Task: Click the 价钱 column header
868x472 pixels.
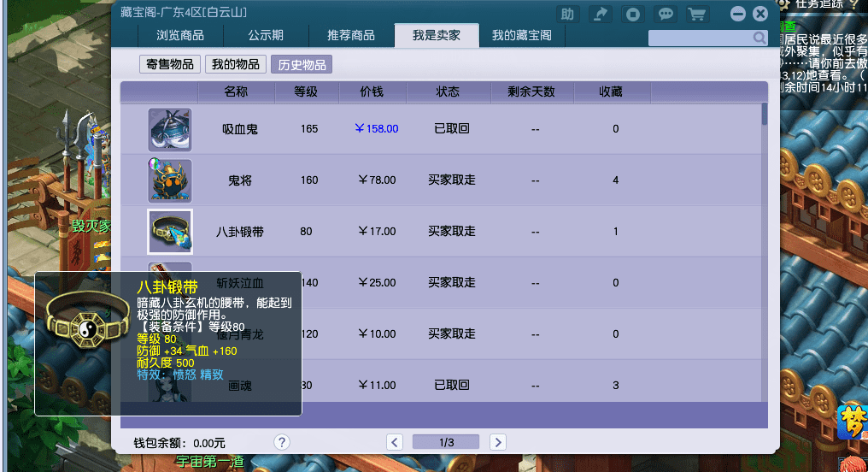Action: (372, 92)
